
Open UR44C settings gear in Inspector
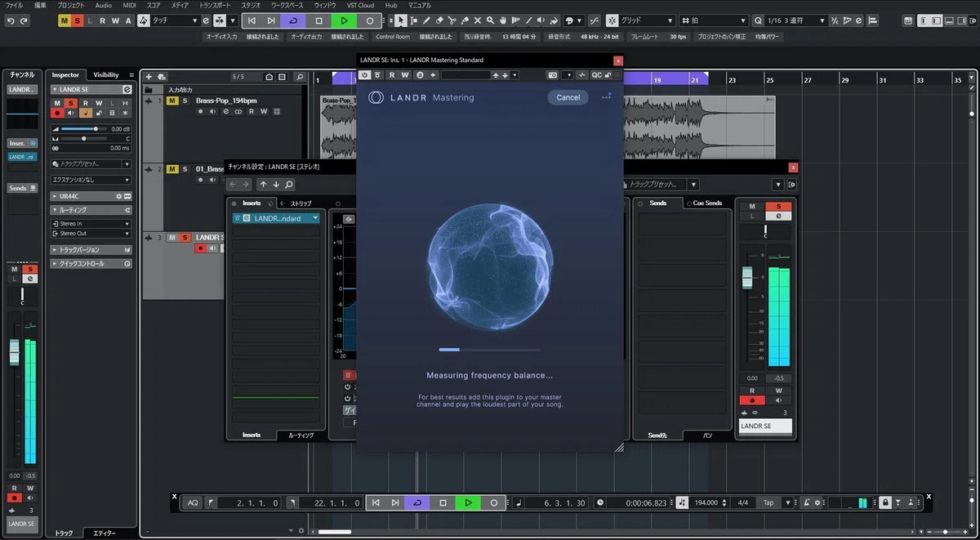(x=118, y=197)
